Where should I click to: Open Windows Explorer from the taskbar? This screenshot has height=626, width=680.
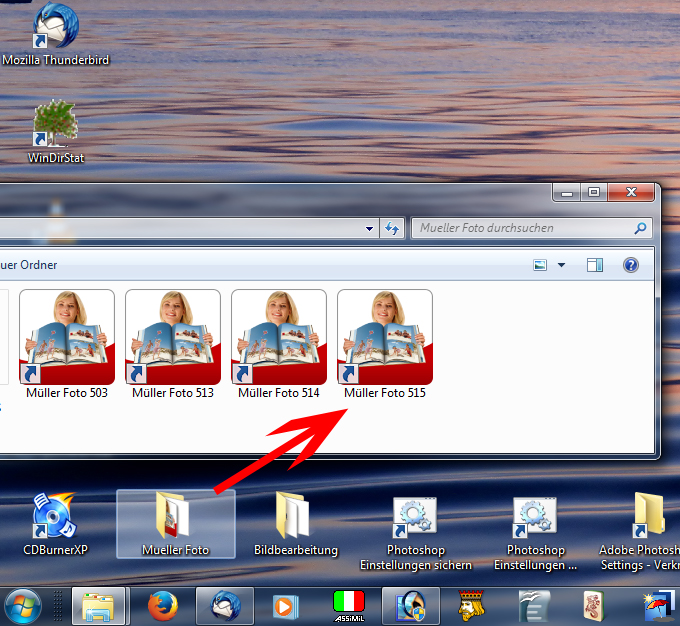pos(98,606)
